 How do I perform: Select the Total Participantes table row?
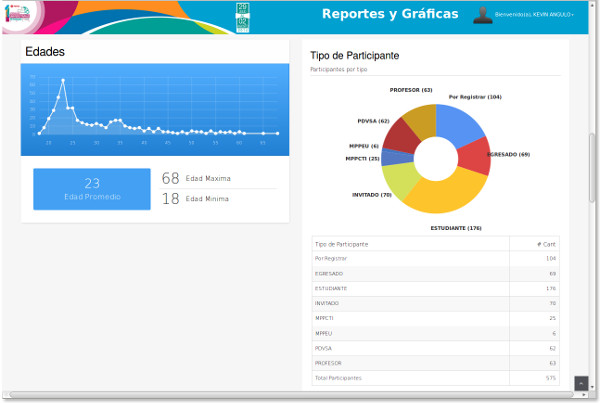tap(435, 378)
